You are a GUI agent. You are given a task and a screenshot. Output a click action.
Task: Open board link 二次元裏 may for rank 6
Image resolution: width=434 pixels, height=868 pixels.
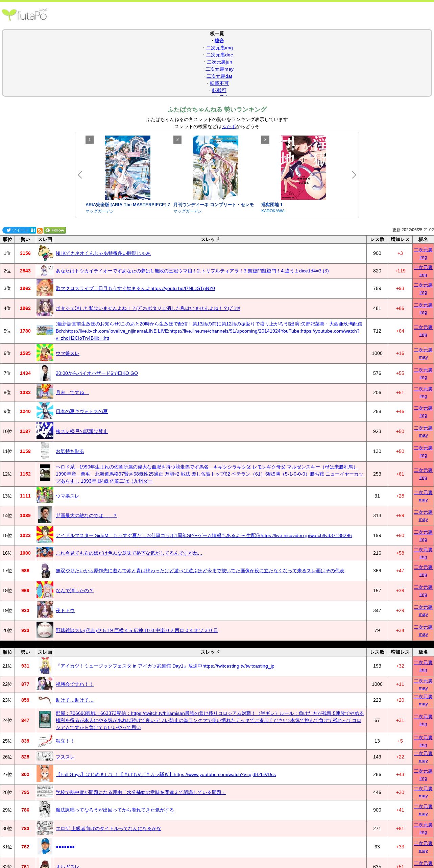[423, 354]
